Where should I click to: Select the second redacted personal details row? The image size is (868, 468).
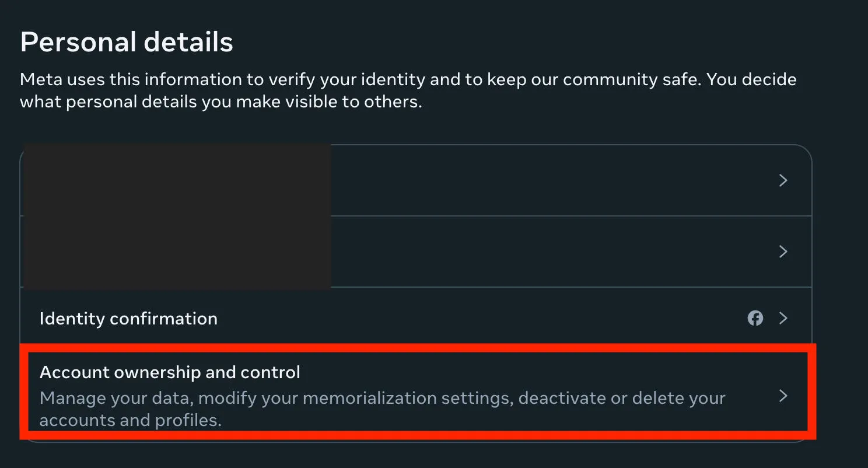[x=525, y=252]
